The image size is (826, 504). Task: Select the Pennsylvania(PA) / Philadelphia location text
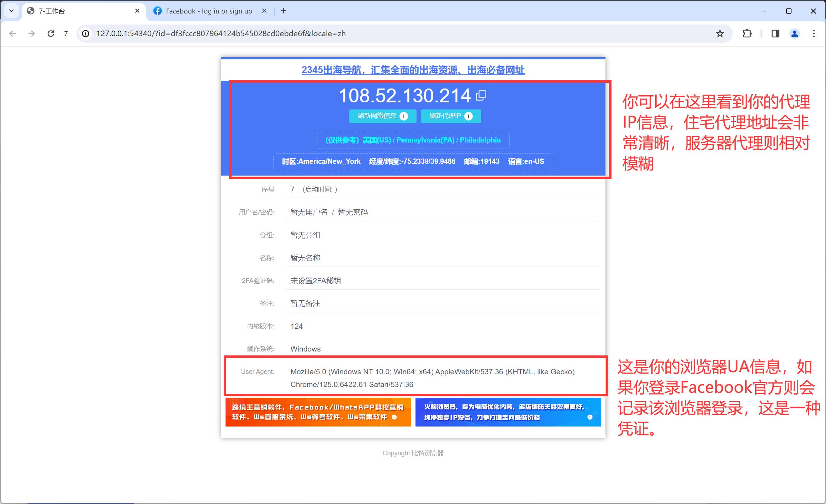[449, 140]
